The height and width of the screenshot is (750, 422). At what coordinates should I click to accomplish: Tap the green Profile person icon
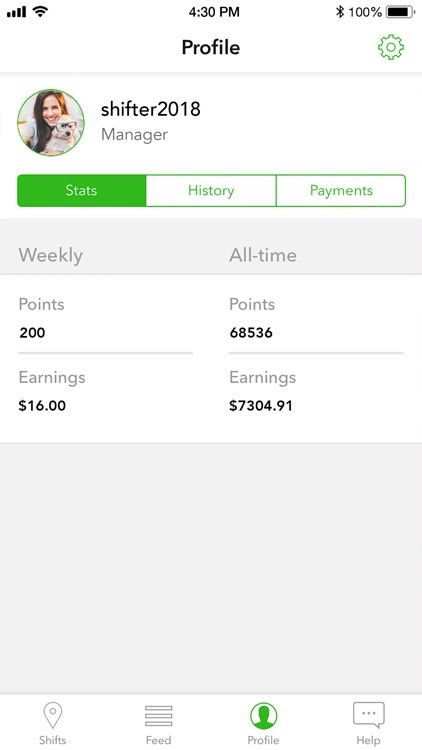pyautogui.click(x=264, y=716)
